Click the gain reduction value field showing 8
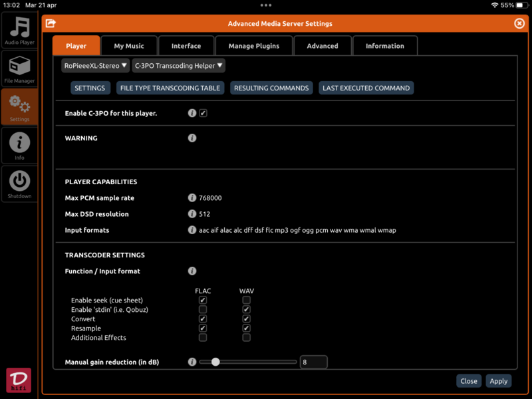532x399 pixels. pos(313,362)
